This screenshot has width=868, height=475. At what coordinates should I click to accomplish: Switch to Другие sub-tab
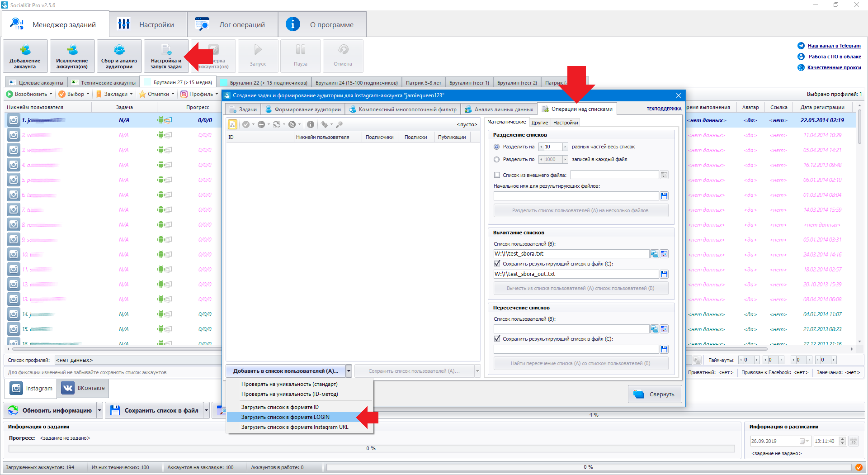click(539, 123)
